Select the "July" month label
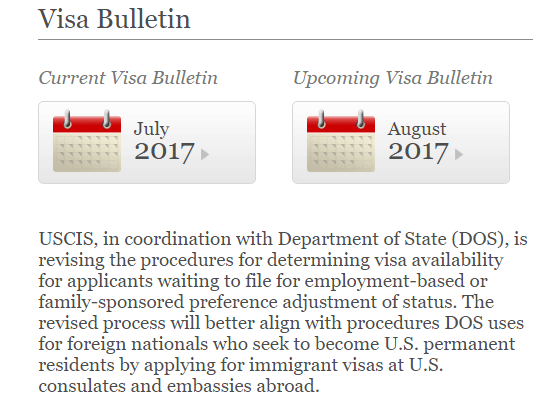Image resolution: width=555 pixels, height=411 pixels. 151,129
